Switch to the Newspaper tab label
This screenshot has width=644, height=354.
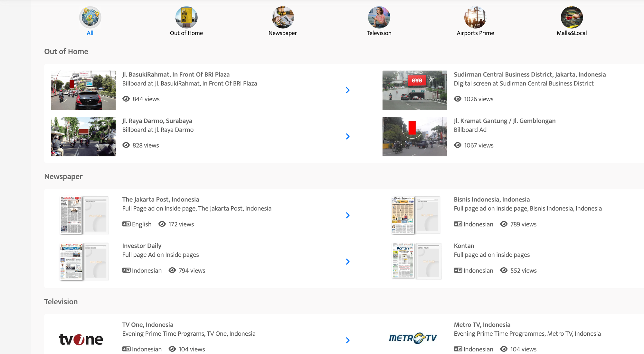(x=283, y=33)
